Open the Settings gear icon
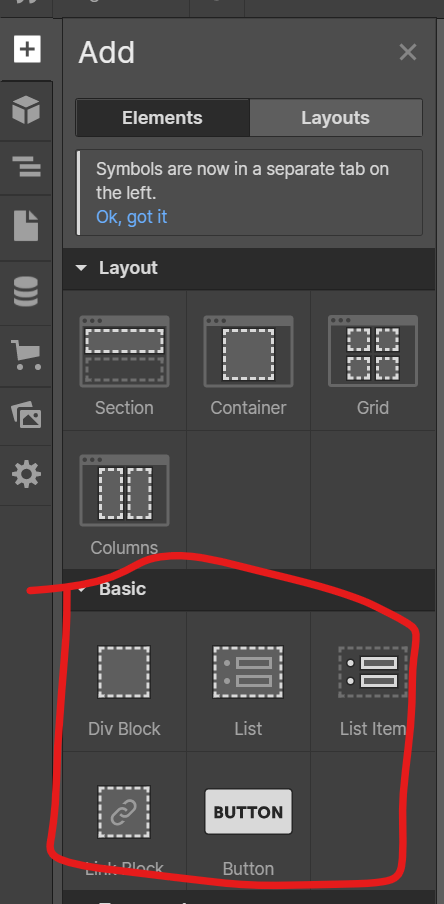The image size is (444, 904). click(x=26, y=475)
